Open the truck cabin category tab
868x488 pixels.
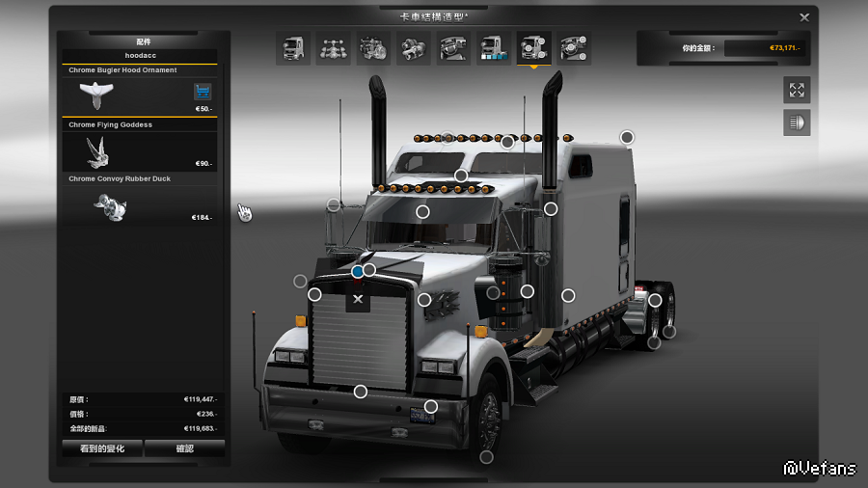(x=293, y=48)
